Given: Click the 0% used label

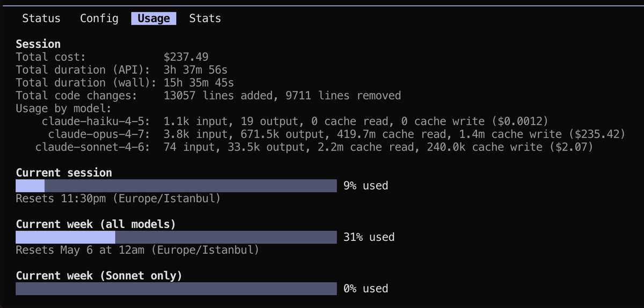Looking at the screenshot, I should point(365,289).
